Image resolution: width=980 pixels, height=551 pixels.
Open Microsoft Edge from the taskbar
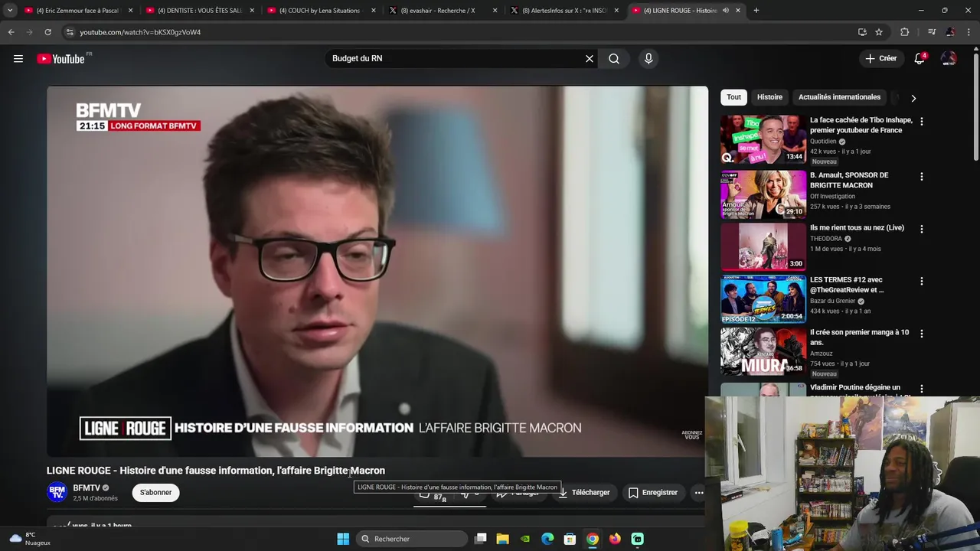pos(547,539)
